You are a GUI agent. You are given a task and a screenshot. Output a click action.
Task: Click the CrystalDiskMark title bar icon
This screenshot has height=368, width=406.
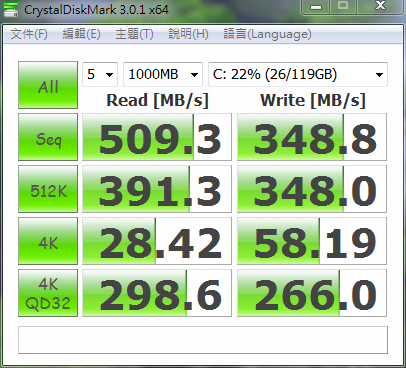pos(11,9)
